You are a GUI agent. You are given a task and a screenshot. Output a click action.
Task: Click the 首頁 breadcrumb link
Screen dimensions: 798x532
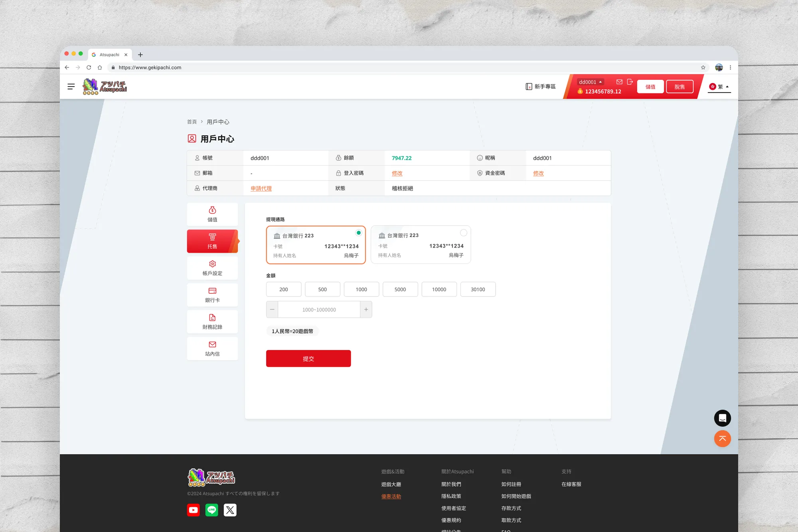192,122
